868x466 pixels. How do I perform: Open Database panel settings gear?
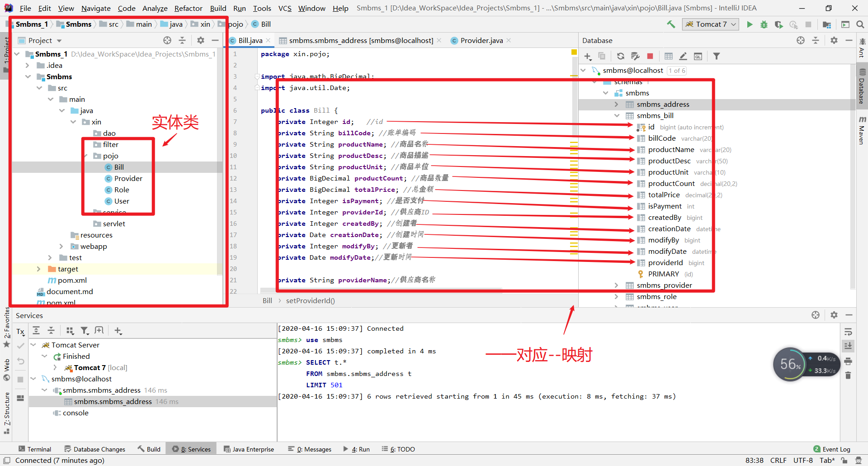834,40
